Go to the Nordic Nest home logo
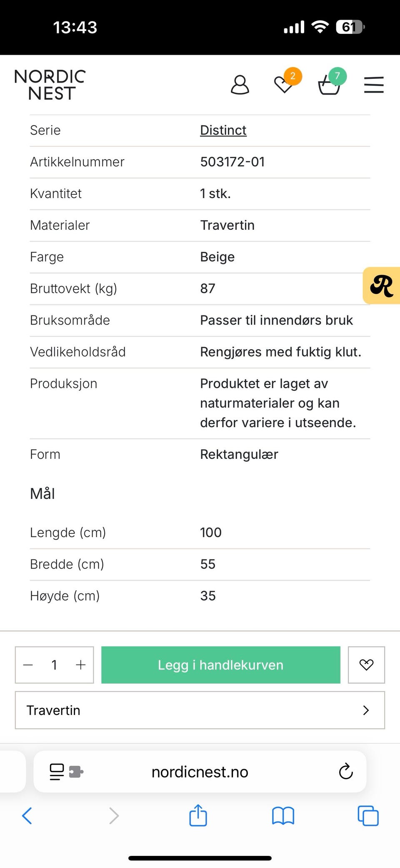This screenshot has width=400, height=868. (50, 85)
